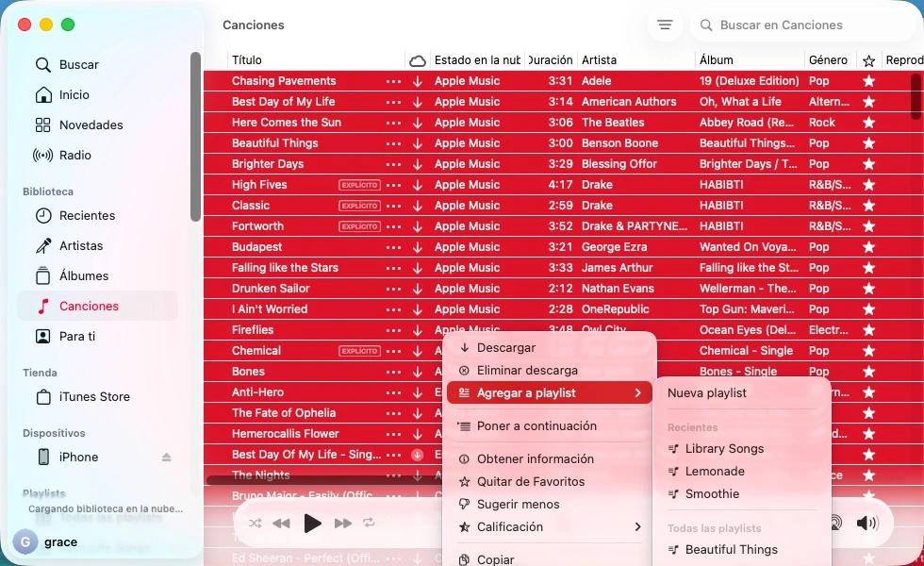Toggle favorite star for Fireflies
The image size is (924, 566).
tap(868, 330)
